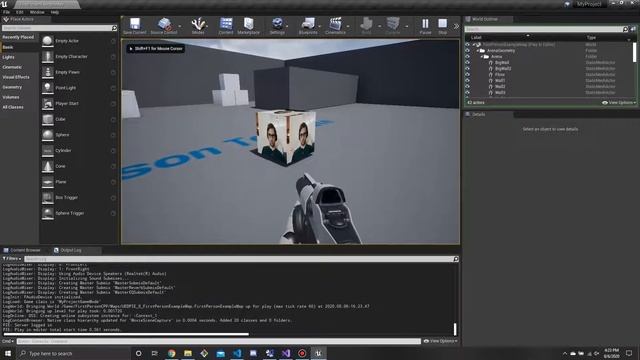Toggle visibility eye for BigWall
The image size is (640, 360).
467,63
